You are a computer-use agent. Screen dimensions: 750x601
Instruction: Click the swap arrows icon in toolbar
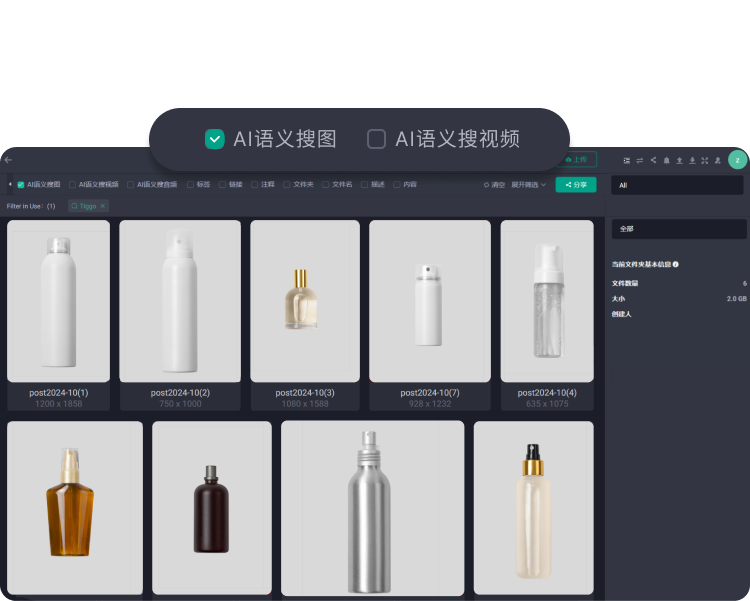[640, 160]
